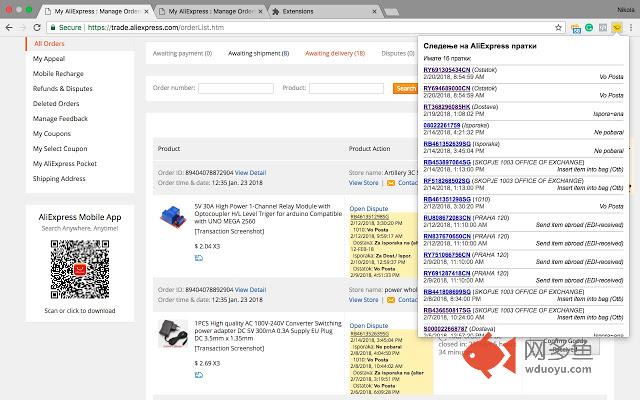This screenshot has height=400, width=640.
Task: Open All Orders in the sidebar
Action: pyautogui.click(x=49, y=44)
